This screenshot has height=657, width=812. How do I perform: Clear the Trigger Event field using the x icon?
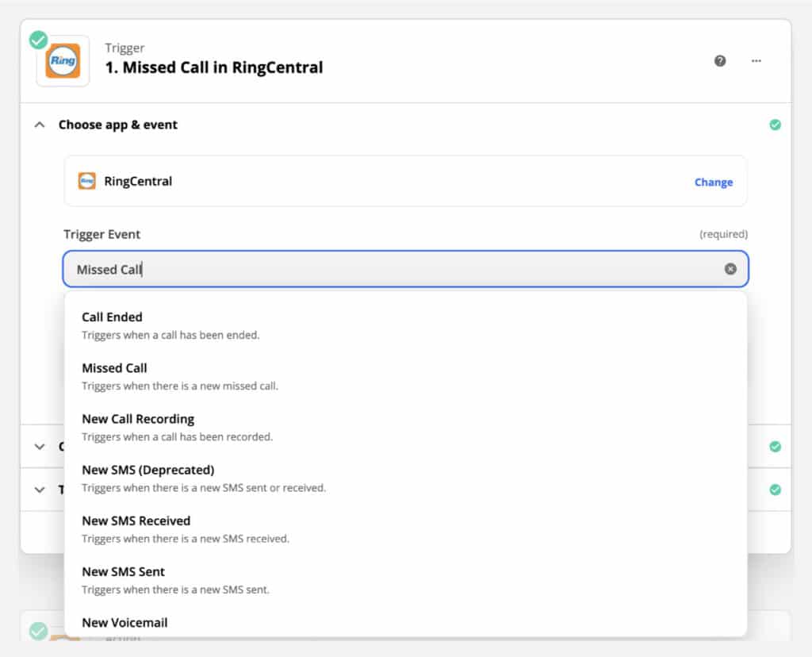[x=730, y=269]
